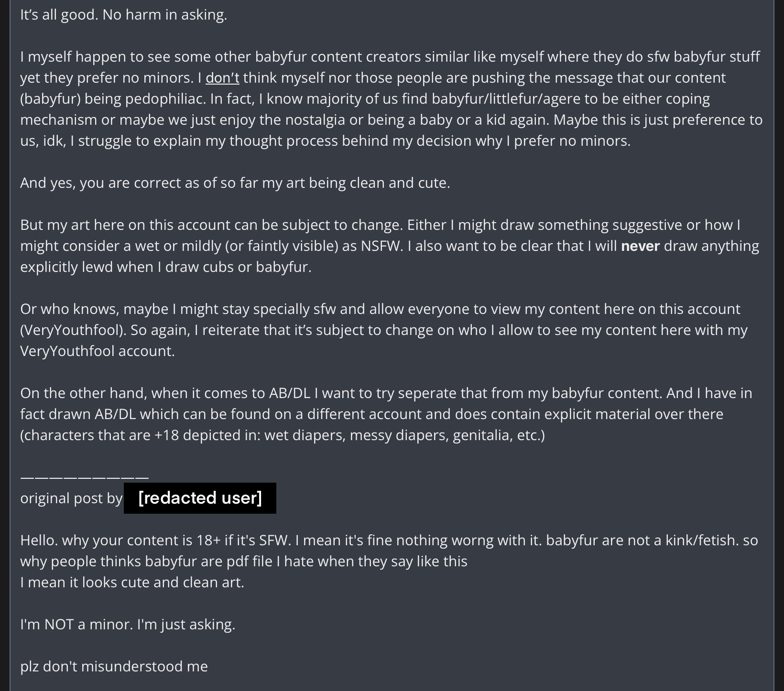Screen dimensions: 784x691
Task: Click the underlined word "don't"
Action: tap(222, 78)
